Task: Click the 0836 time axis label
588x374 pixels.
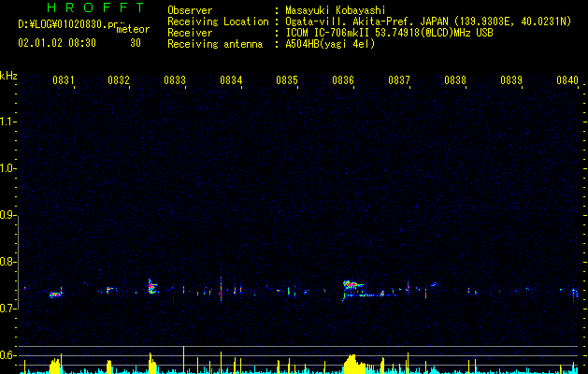Action: 343,80
